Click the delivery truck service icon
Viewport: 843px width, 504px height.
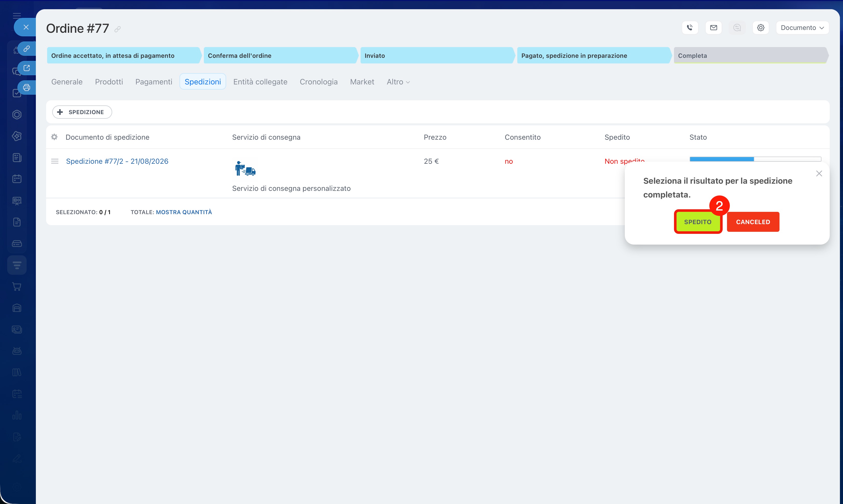(x=245, y=169)
